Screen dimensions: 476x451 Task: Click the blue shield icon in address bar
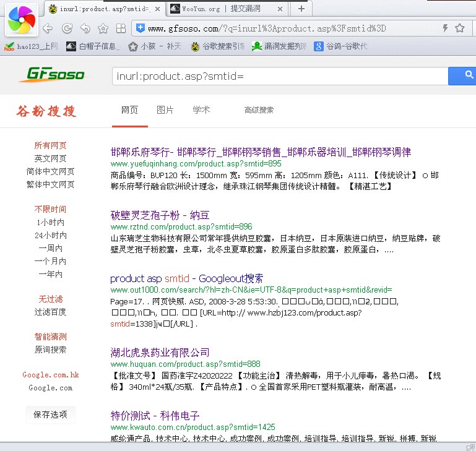pos(141,28)
